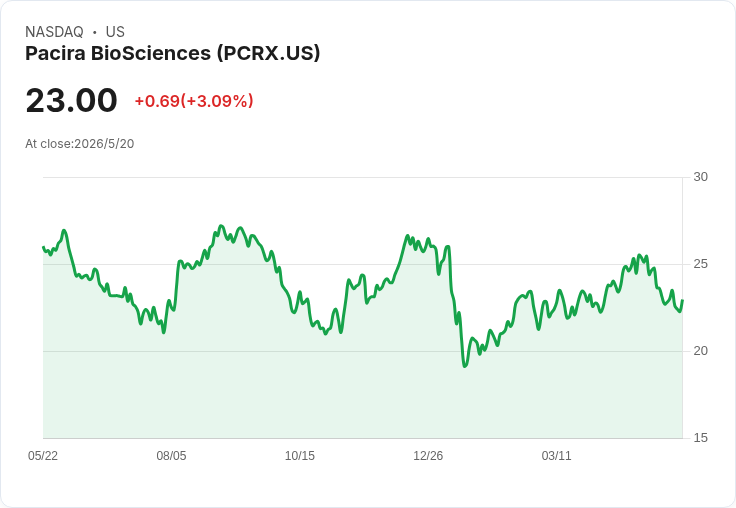The height and width of the screenshot is (508, 736).
Task: Click the starting point of the price line
Action: (43, 247)
